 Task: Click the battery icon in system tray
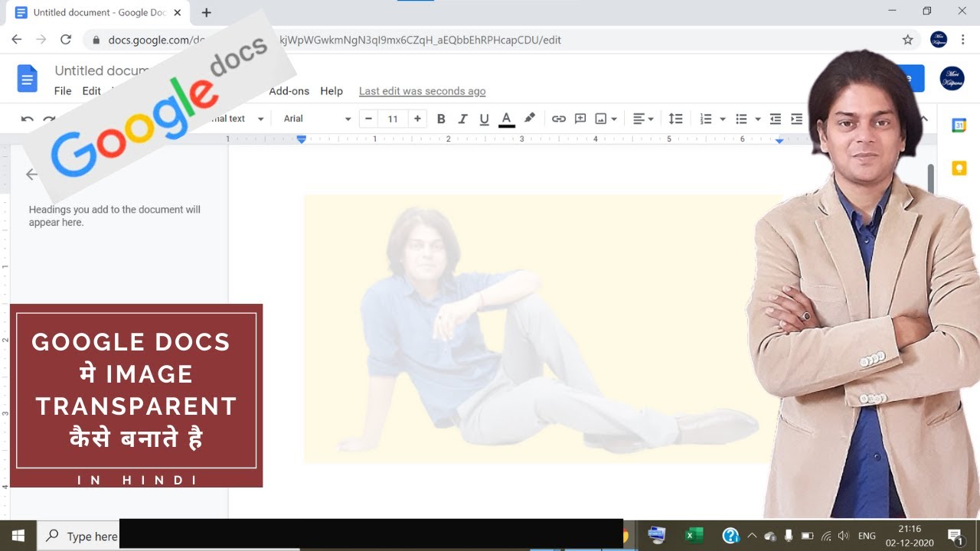tap(807, 536)
